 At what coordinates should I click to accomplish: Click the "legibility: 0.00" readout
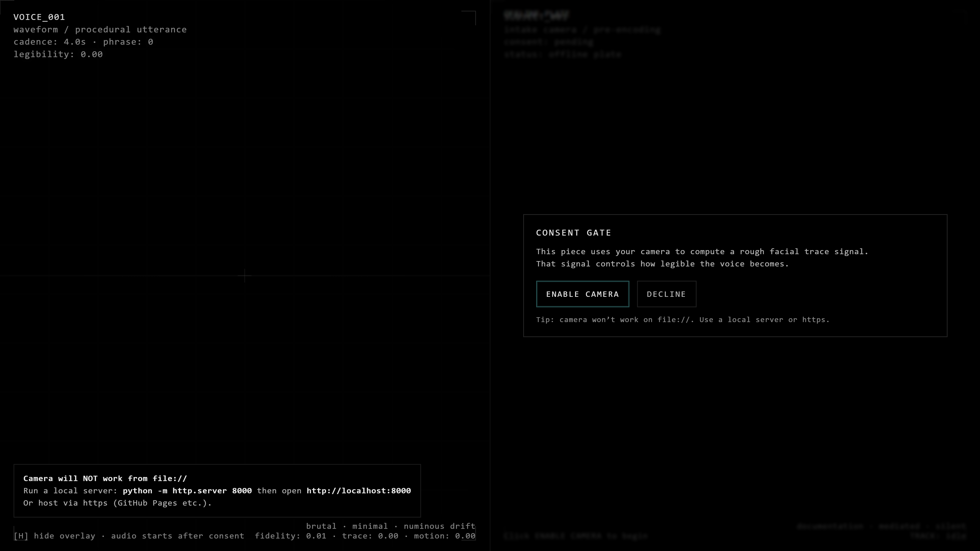coord(58,54)
